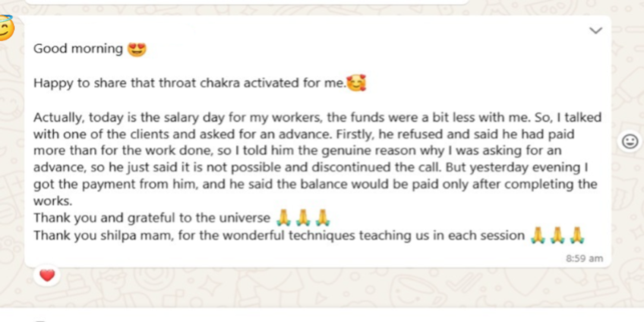Click first folded hands emoji after 'universe'
Viewport: 644px width, 322px height.
pyautogui.click(x=284, y=219)
